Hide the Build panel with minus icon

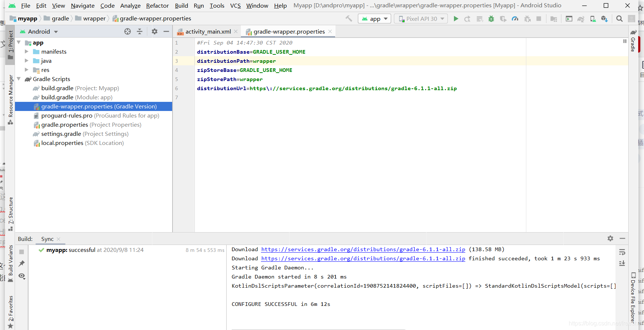tap(622, 238)
